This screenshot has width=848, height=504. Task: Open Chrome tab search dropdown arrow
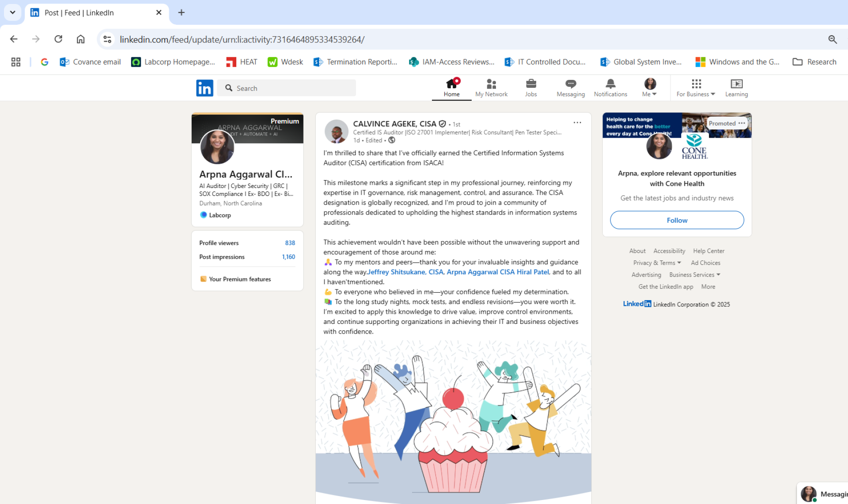[x=12, y=12]
